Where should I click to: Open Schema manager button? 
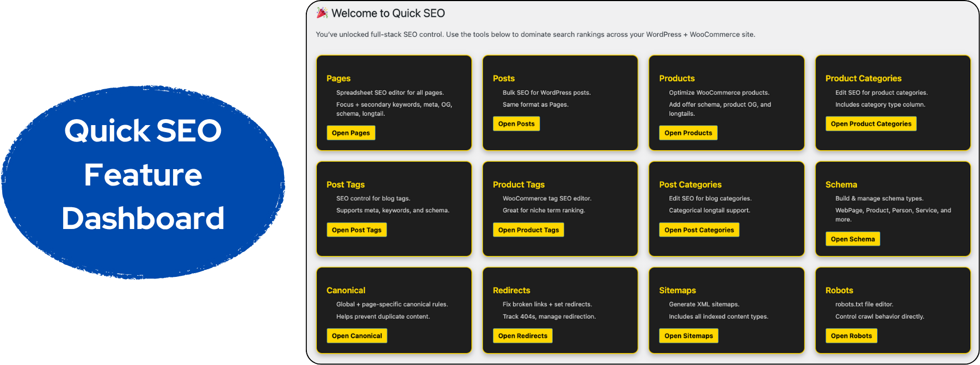(853, 239)
